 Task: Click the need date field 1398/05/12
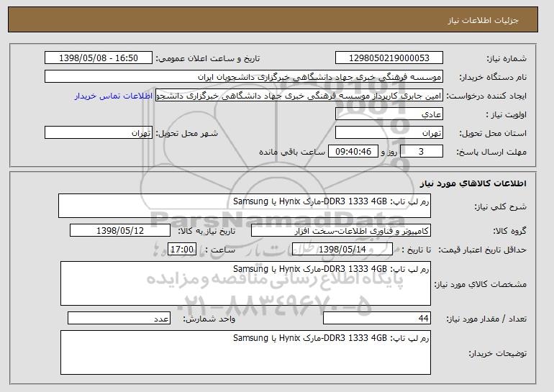click(x=120, y=231)
